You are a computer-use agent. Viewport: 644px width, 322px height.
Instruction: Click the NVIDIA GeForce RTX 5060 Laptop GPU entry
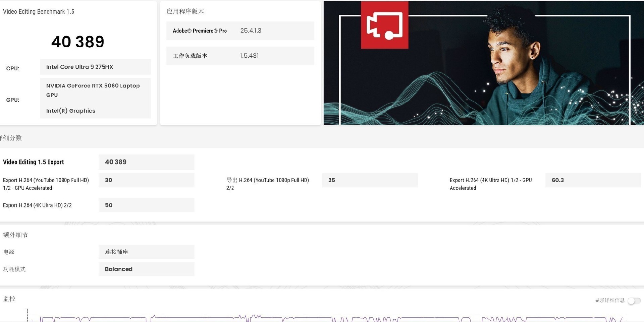(x=95, y=90)
